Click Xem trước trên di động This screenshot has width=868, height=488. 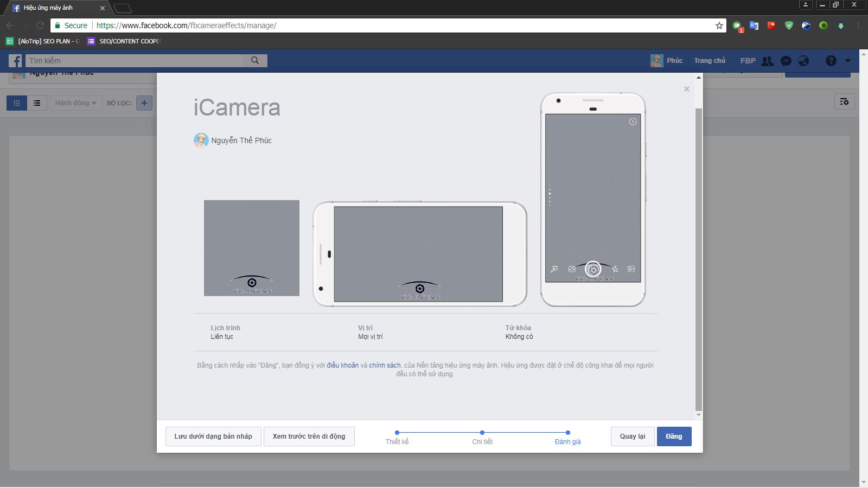pyautogui.click(x=309, y=436)
